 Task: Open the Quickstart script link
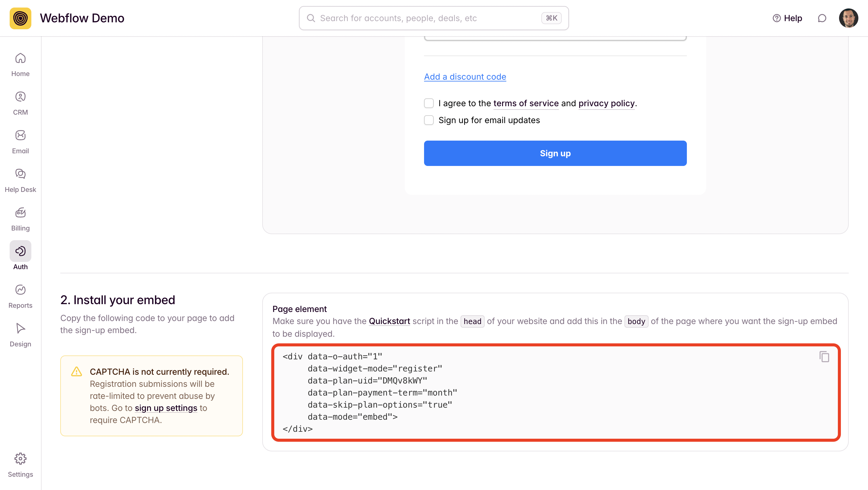point(389,321)
